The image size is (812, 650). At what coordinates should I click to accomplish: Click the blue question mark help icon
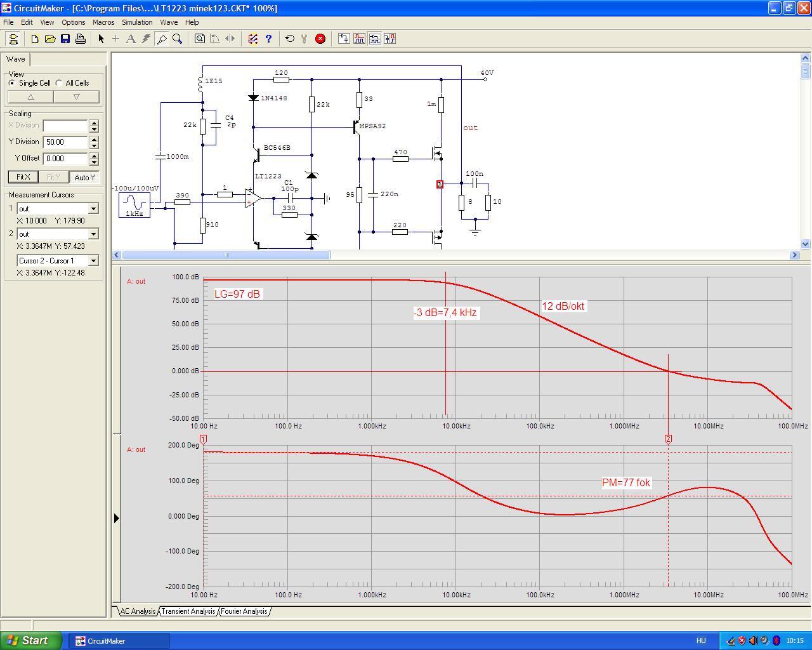[268, 39]
